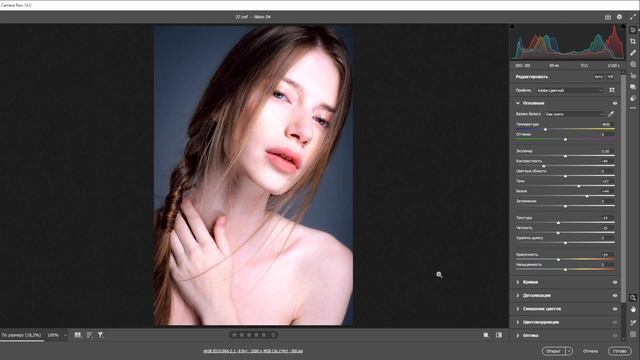
Task: Click the Тени slider track
Action: click(565, 186)
